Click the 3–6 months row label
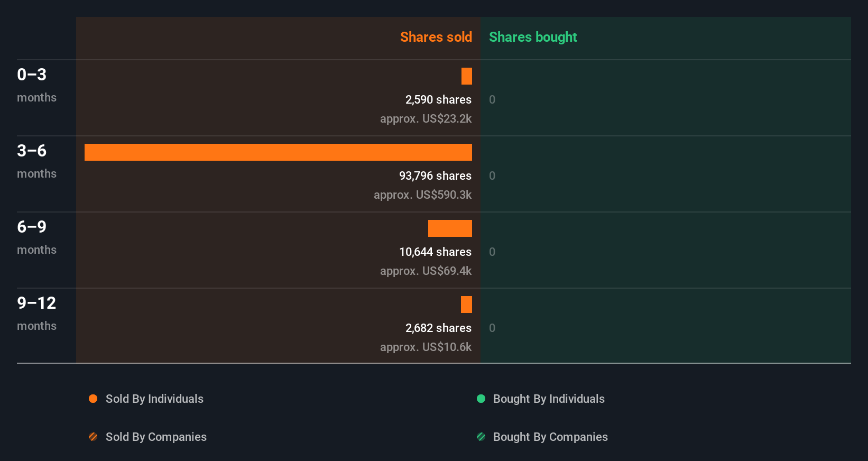868x461 pixels. tap(36, 161)
